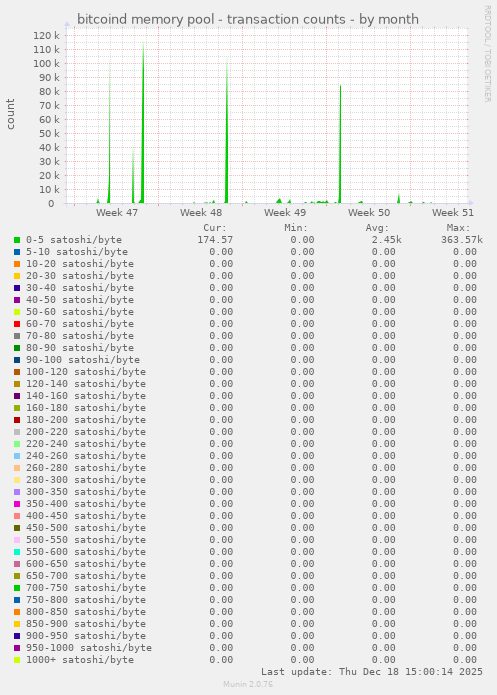Click the 0-5 satoshi/byte green legend swatch
The image size is (497, 695).
pyautogui.click(x=17, y=240)
